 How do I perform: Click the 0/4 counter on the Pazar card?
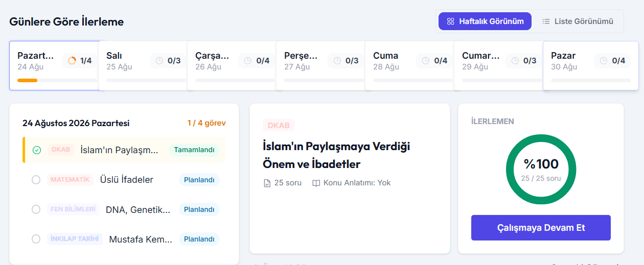click(x=618, y=61)
